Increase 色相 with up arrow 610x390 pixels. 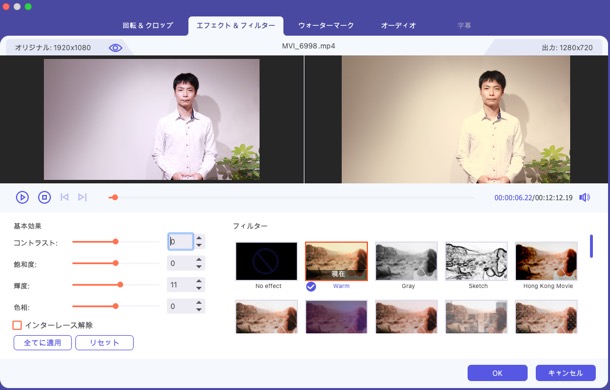point(199,302)
